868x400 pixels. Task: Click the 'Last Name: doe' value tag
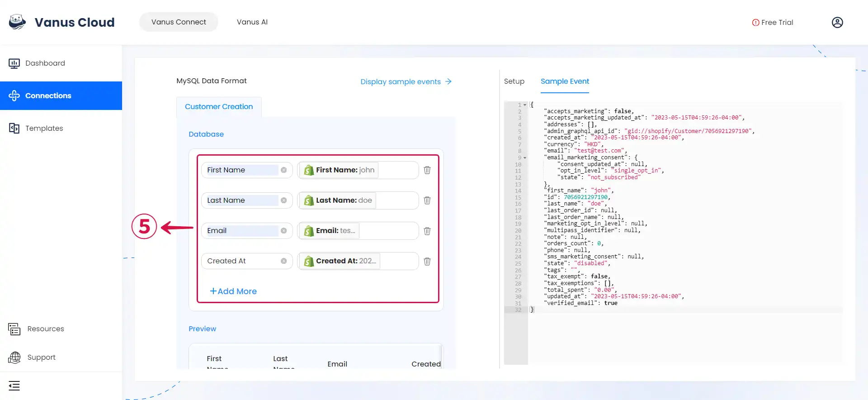point(338,200)
